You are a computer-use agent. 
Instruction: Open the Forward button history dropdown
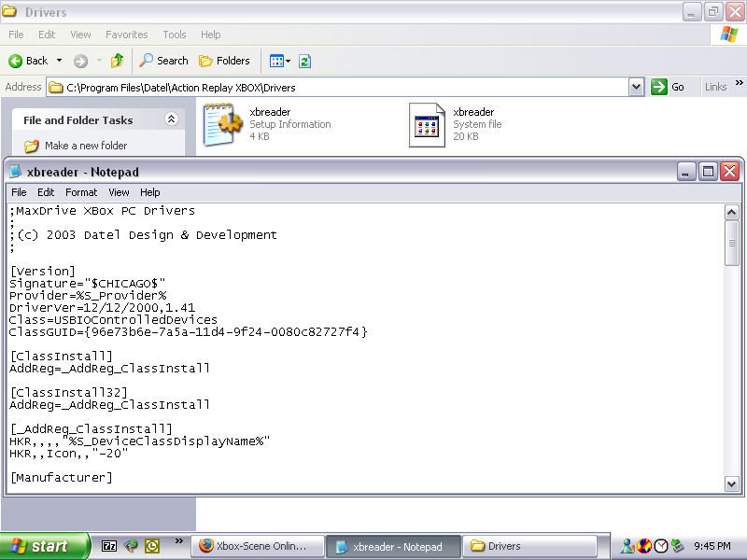point(99,61)
